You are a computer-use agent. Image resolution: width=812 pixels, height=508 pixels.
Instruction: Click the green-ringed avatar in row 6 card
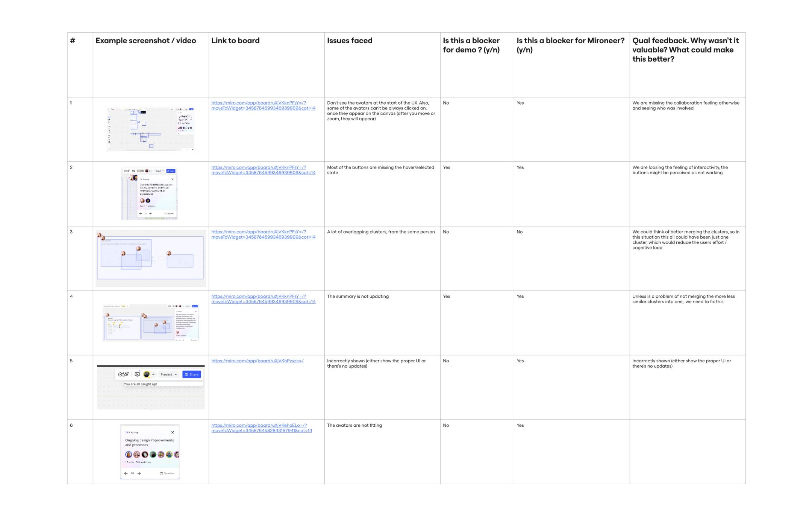coord(153,455)
